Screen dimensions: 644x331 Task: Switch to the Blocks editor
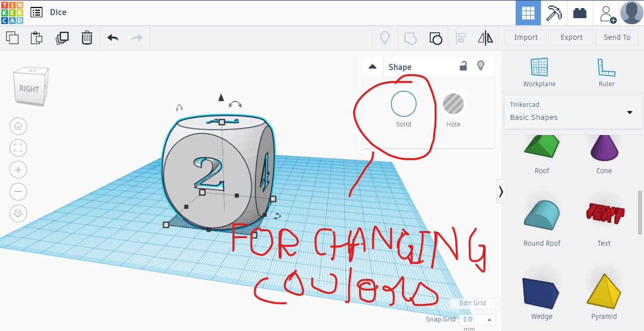tap(554, 12)
